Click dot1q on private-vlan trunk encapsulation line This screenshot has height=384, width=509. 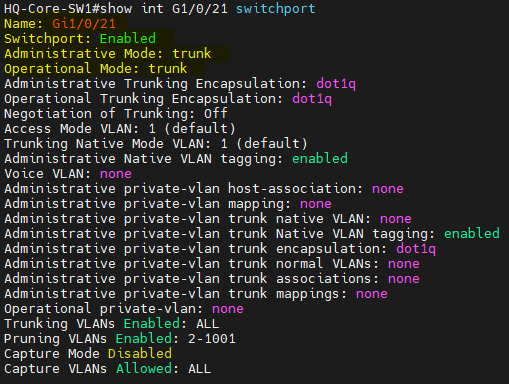coord(416,249)
